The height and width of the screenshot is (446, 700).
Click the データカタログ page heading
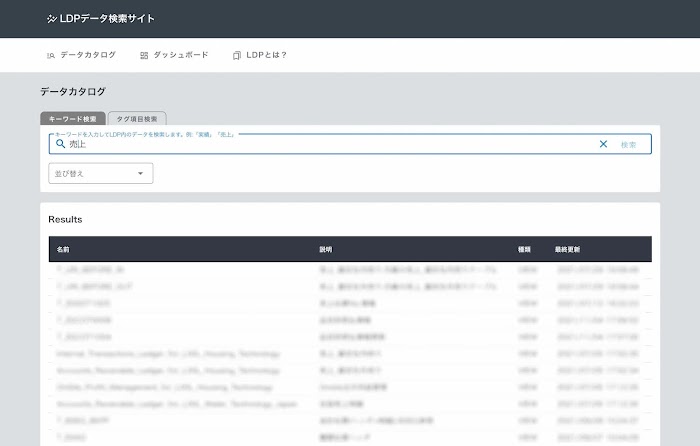pos(73,92)
